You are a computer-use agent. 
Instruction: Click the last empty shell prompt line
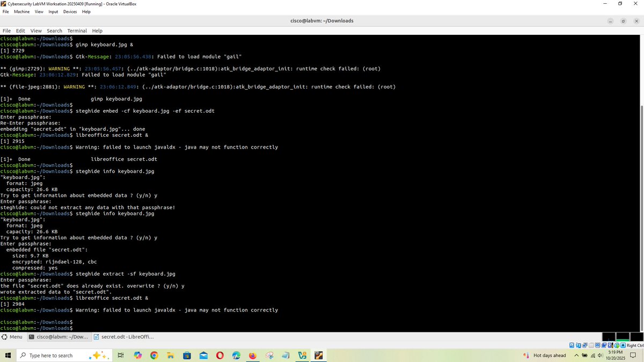(36, 328)
